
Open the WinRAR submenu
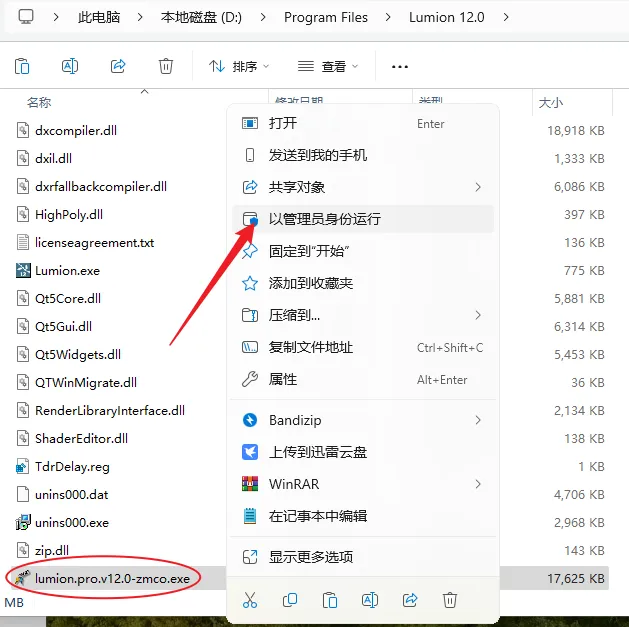(x=363, y=484)
